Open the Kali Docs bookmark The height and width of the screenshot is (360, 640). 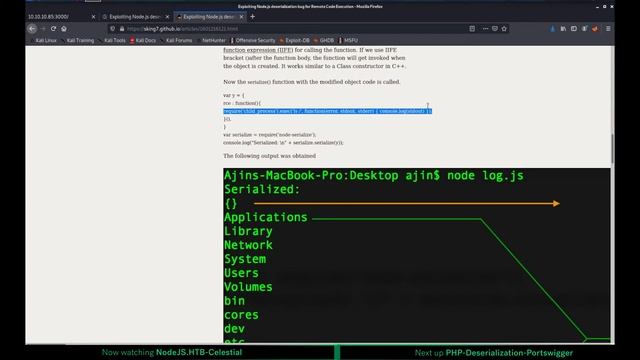(x=143, y=40)
